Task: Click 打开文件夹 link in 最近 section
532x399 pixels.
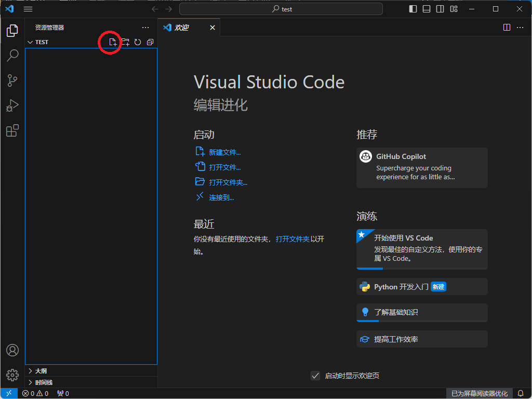Action: (292, 239)
